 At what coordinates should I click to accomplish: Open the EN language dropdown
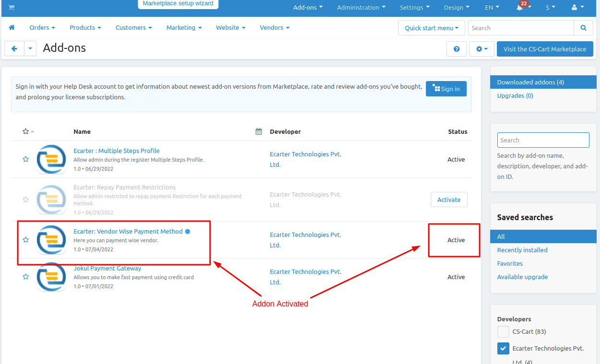(x=492, y=8)
